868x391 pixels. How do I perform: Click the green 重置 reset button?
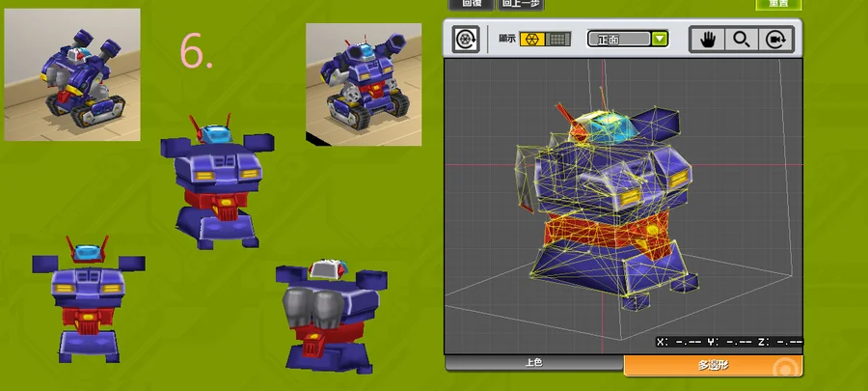click(778, 3)
